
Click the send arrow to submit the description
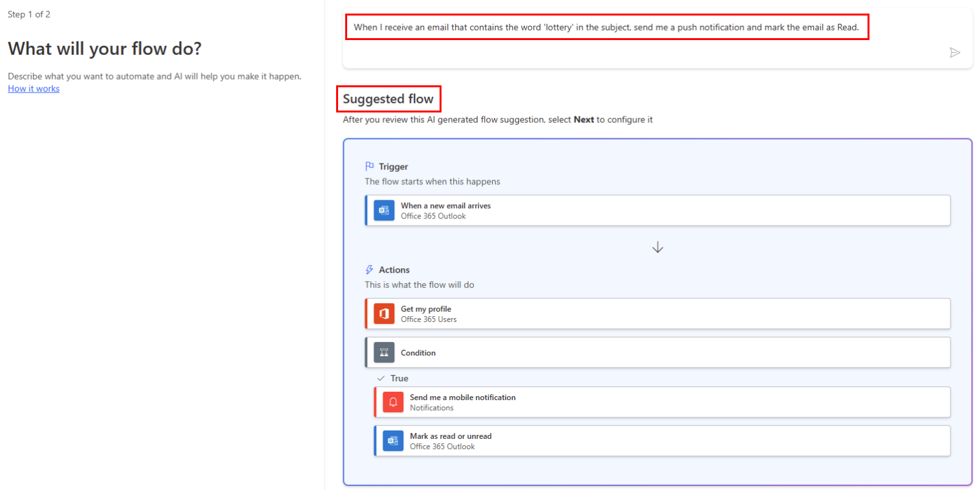coord(955,52)
